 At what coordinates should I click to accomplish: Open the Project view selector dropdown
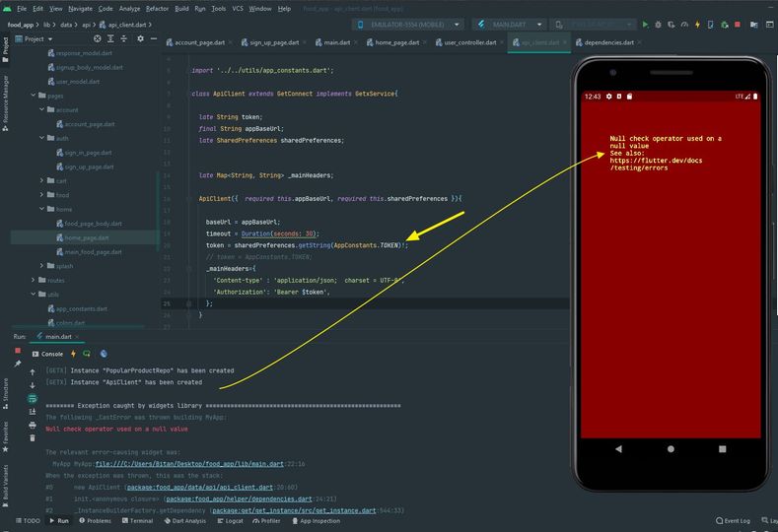35,38
